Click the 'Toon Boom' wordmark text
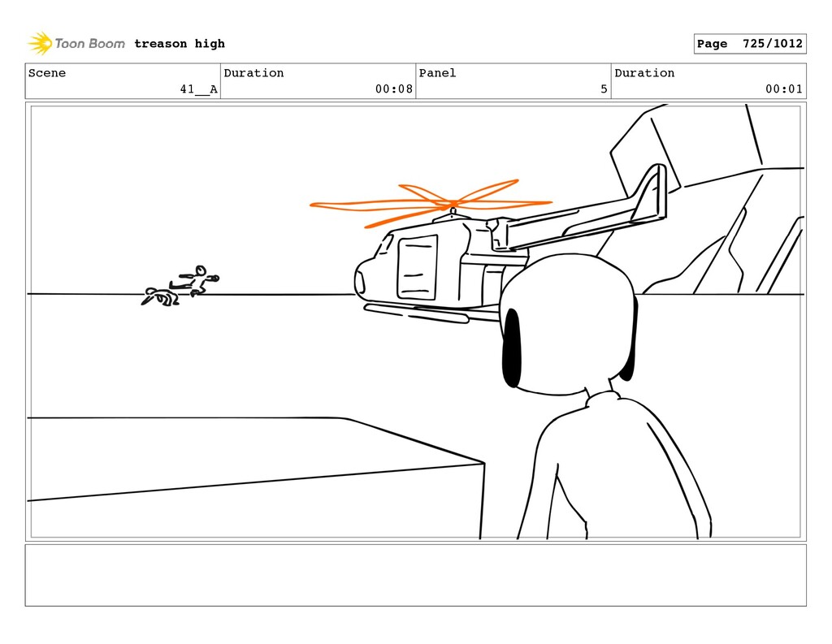 coord(89,44)
